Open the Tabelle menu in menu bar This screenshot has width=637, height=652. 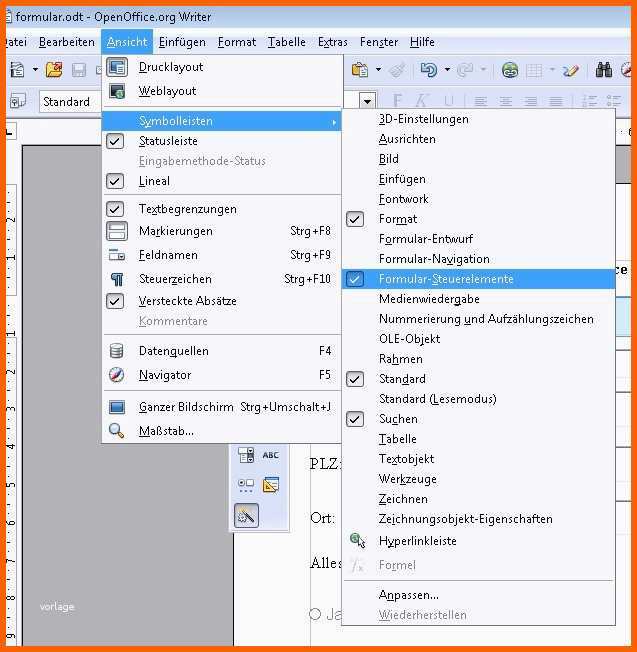tap(286, 42)
